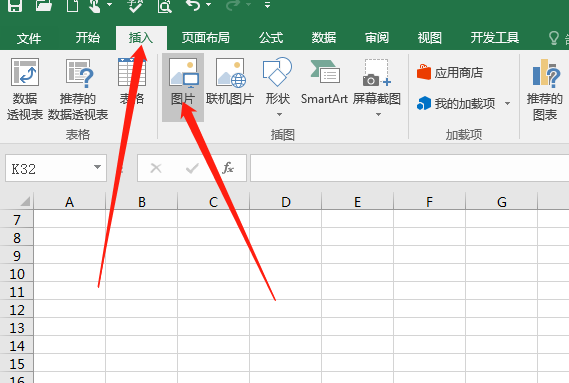Click 推荐的图表 recommended charts
This screenshot has width=569, height=383.
coord(545,89)
